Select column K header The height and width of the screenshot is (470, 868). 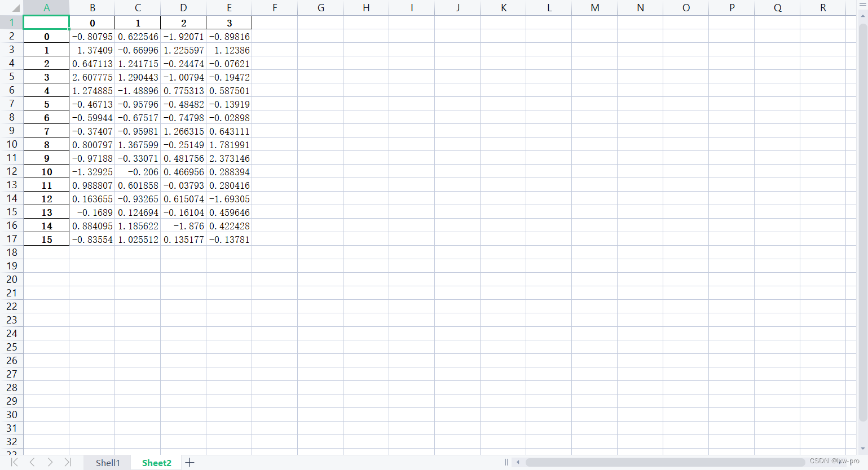pos(503,8)
